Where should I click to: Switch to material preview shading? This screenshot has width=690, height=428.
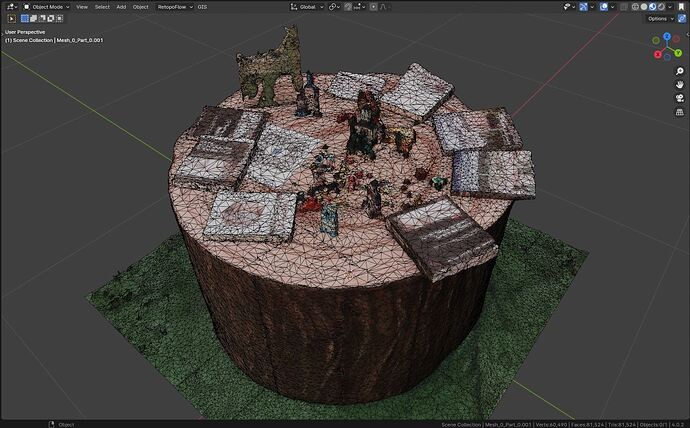[653, 7]
